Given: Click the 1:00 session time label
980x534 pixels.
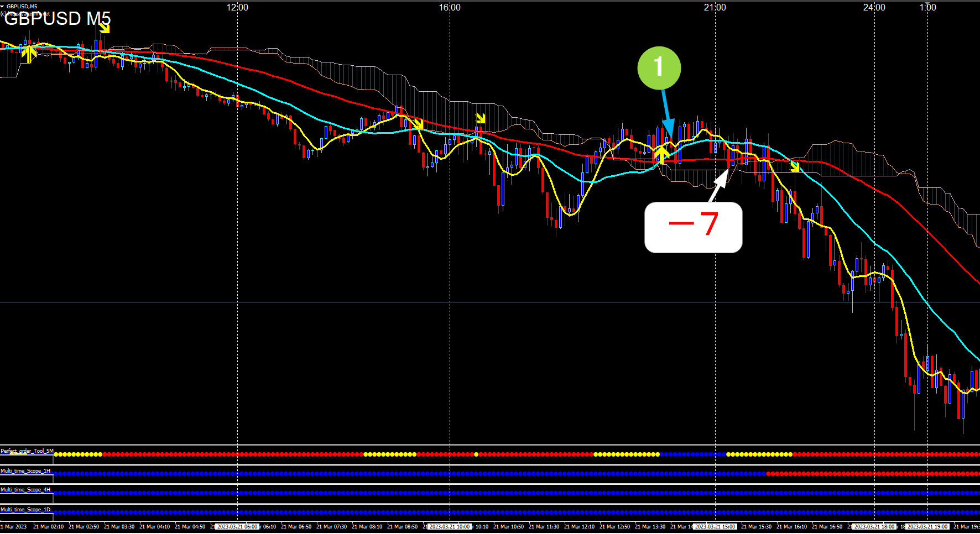Looking at the screenshot, I should point(928,7).
